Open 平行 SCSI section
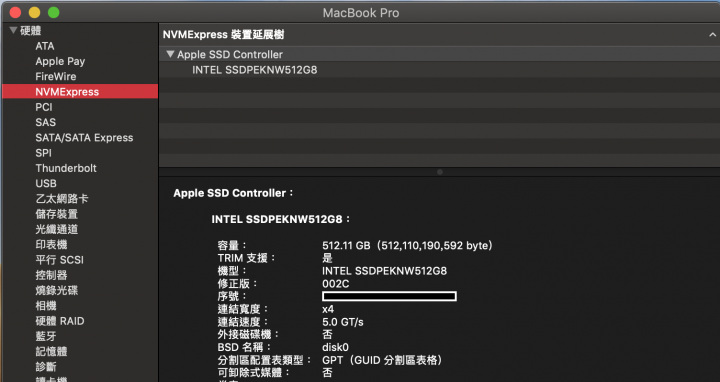This screenshot has height=382, width=720. 60,259
